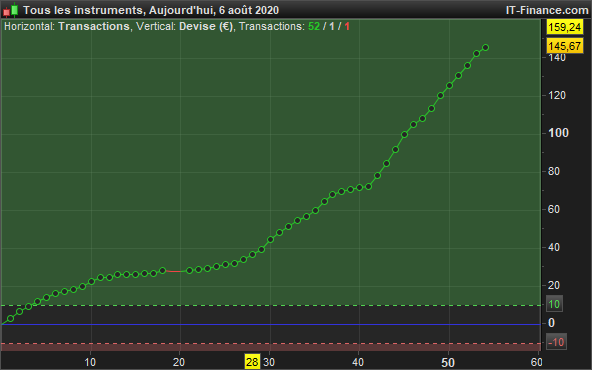Image resolution: width=592 pixels, height=370 pixels.
Task: Click the 'Devise (€)' vertical axis setting
Action: (x=206, y=26)
